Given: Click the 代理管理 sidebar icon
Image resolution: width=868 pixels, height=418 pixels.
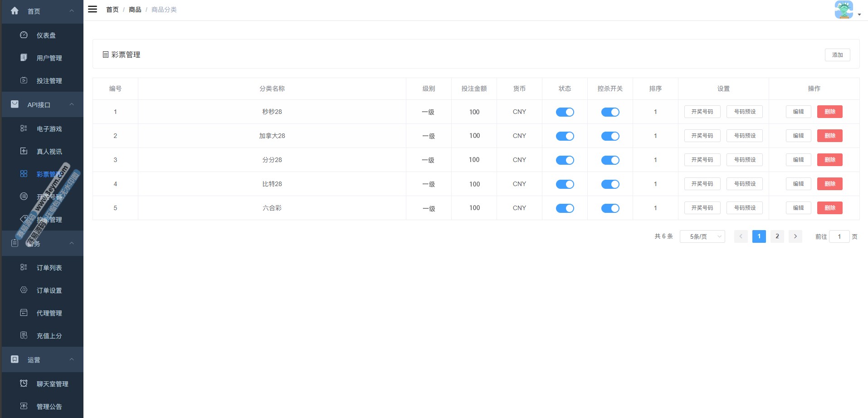Looking at the screenshot, I should tap(24, 313).
